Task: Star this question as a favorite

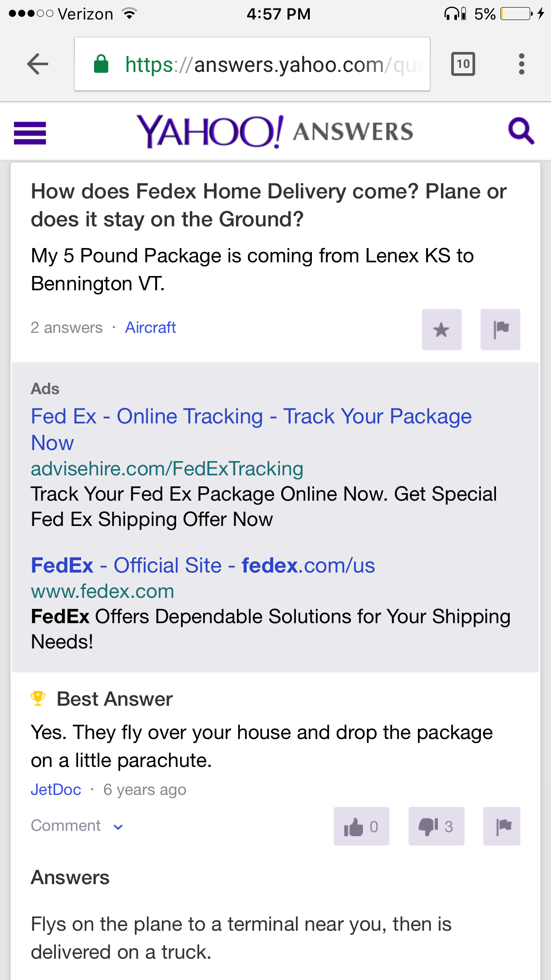Action: point(441,330)
